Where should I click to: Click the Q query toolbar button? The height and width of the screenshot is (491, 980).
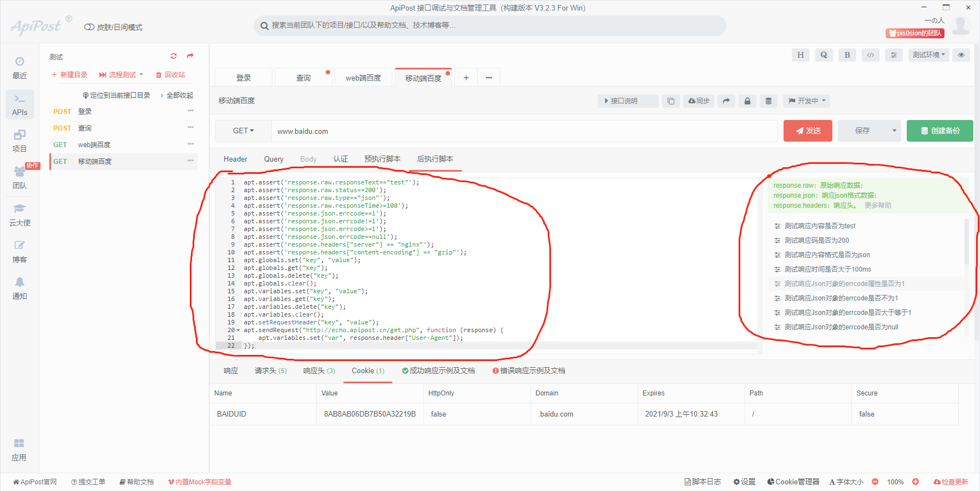[x=824, y=55]
